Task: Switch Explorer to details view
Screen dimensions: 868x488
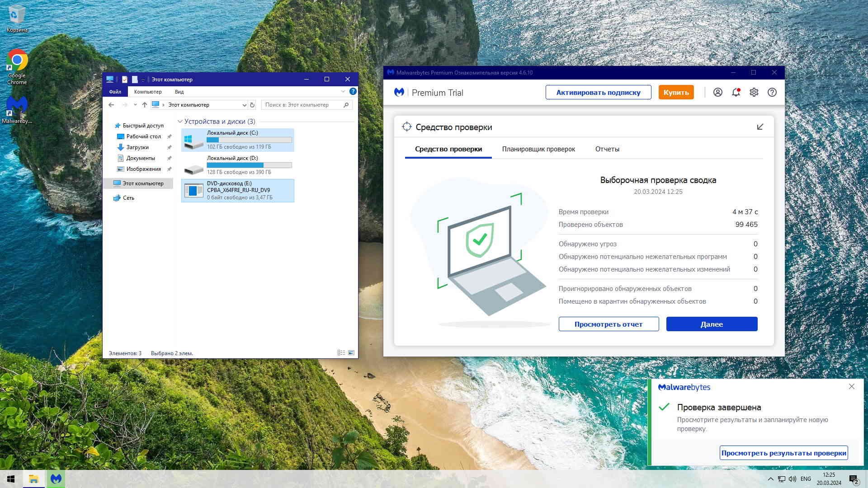Action: 341,353
